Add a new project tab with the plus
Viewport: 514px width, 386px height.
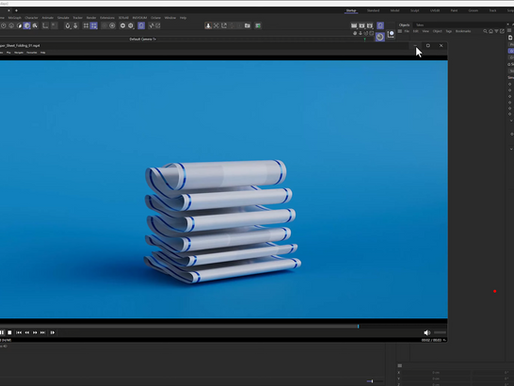pyautogui.click(x=16, y=11)
